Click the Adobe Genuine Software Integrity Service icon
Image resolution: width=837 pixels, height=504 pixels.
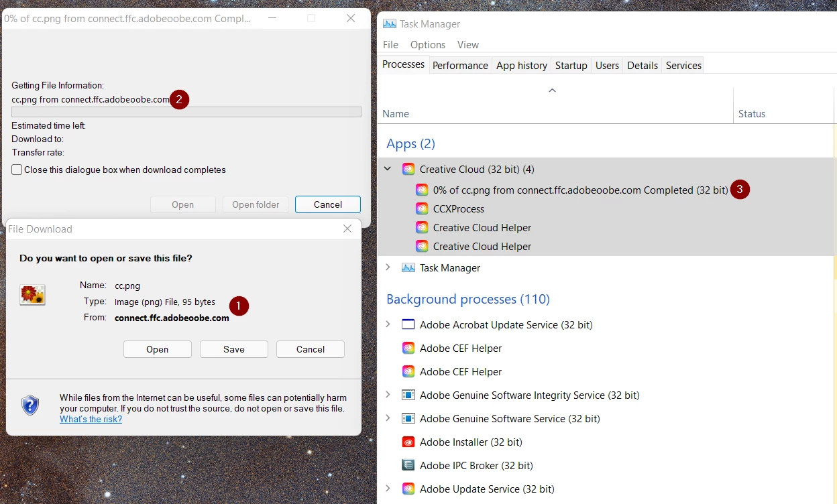point(408,395)
